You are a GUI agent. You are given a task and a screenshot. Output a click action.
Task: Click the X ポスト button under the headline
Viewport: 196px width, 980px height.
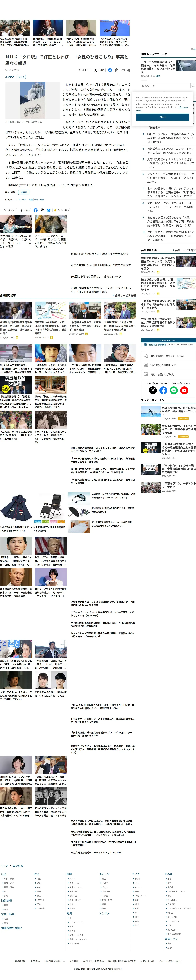click(x=84, y=70)
